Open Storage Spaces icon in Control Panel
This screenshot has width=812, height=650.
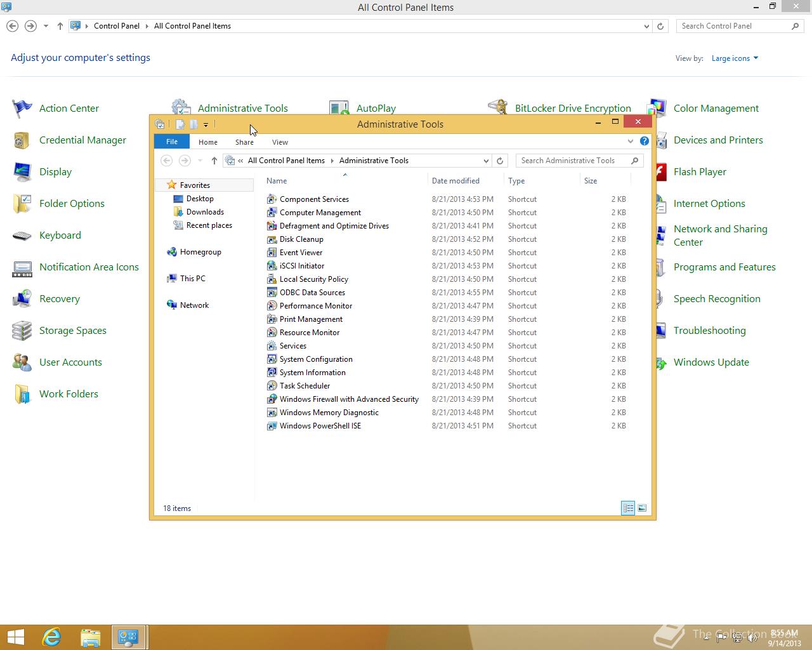(x=22, y=331)
